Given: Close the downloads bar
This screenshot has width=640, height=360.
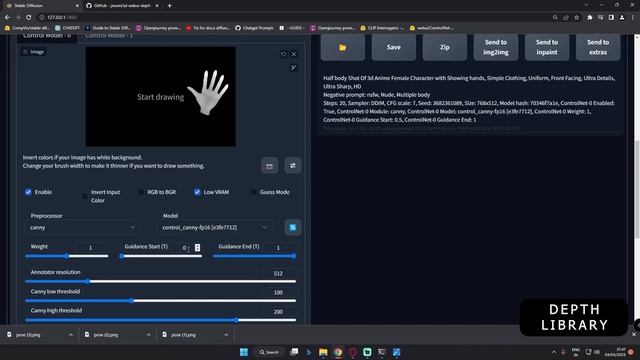Looking at the screenshot, I should [x=634, y=334].
